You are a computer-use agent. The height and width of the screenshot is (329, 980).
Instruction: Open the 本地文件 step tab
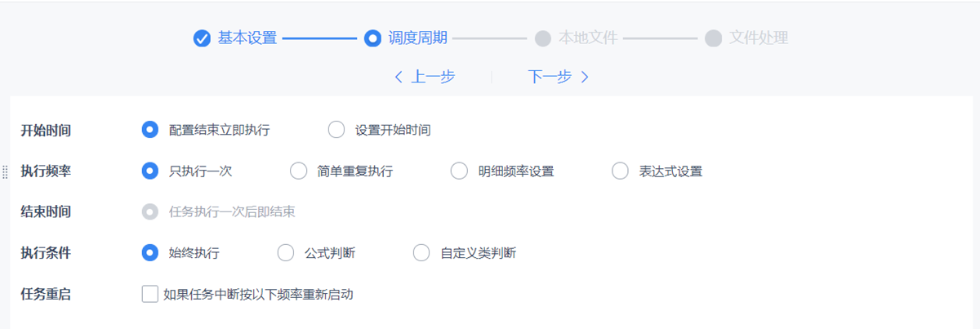pos(587,38)
